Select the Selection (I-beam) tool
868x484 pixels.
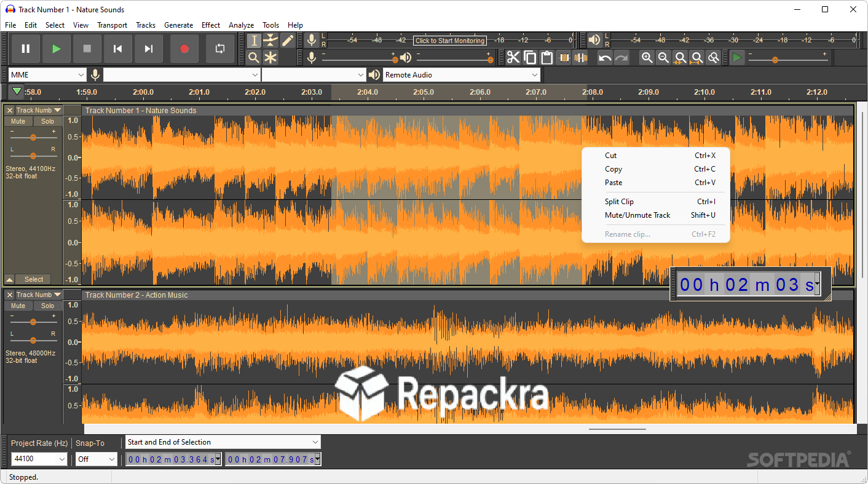(254, 41)
